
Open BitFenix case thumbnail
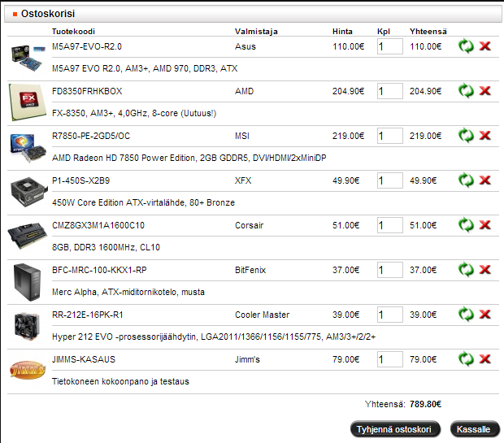28,282
